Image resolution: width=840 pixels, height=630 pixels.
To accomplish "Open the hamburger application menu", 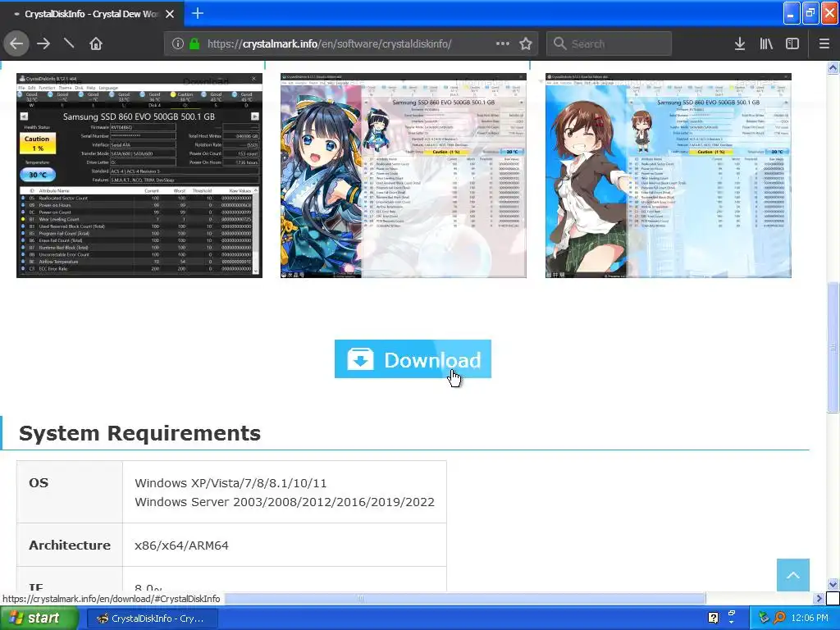I will 824,43.
